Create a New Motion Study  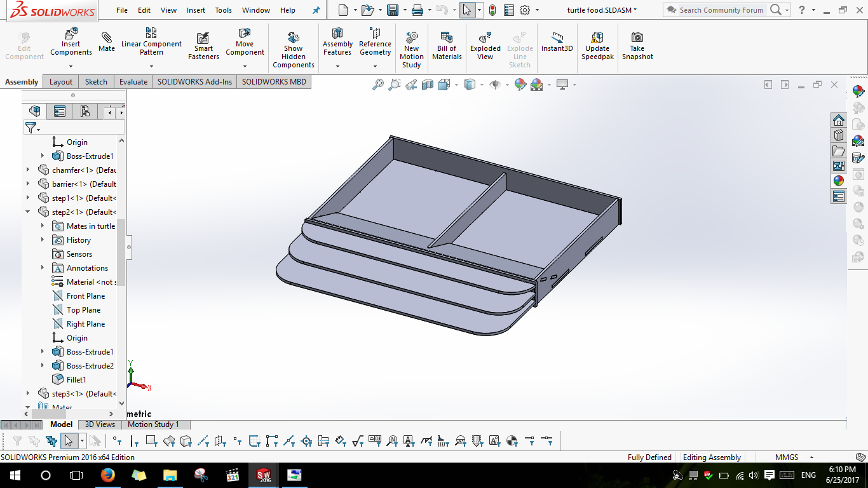click(412, 50)
